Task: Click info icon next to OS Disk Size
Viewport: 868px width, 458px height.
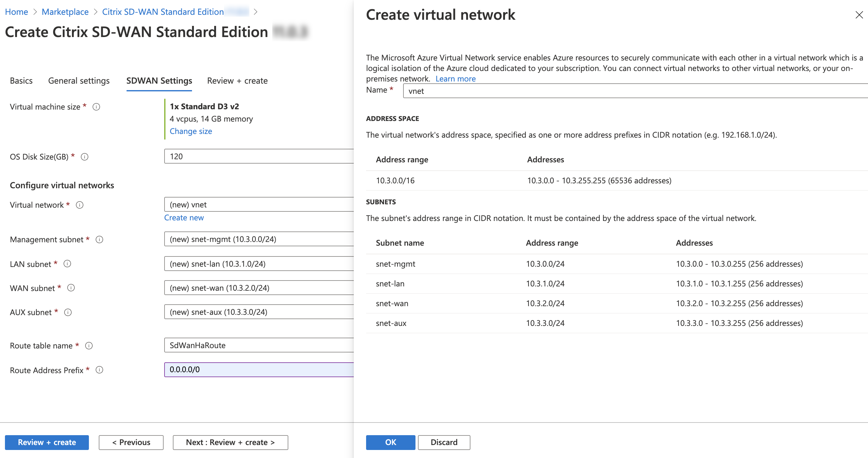Action: [x=85, y=157]
